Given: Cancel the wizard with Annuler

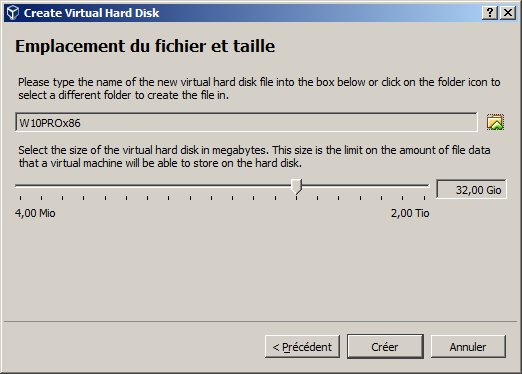Looking at the screenshot, I should click(x=468, y=347).
